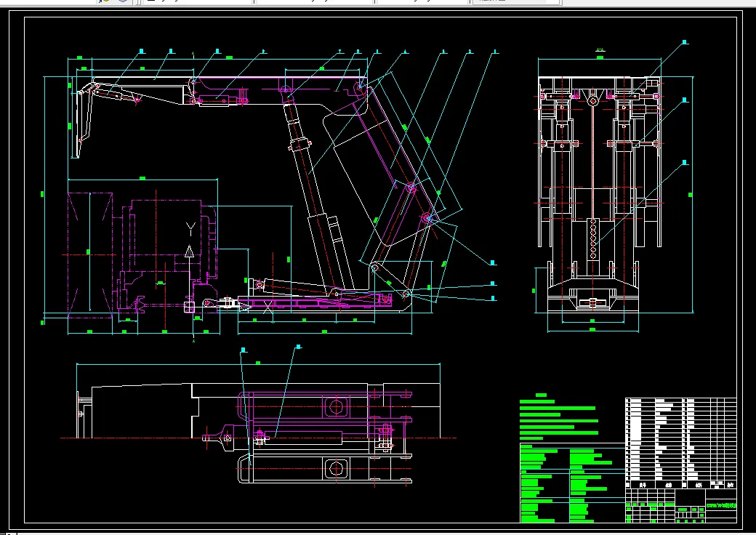The height and width of the screenshot is (535, 756).
Task: Select the column of red circles in the front view
Action: pos(593,238)
